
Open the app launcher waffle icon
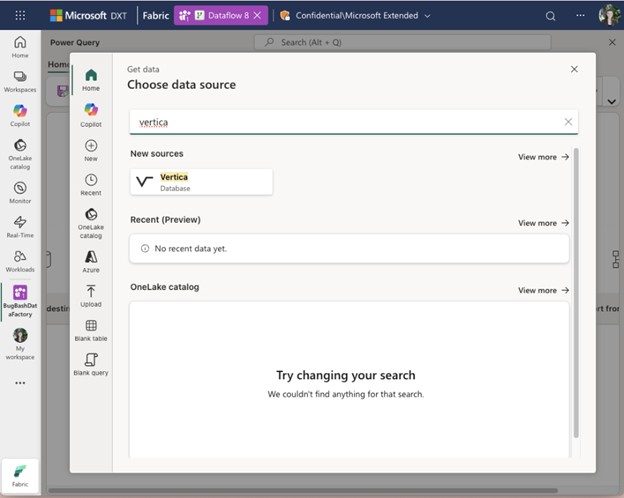click(x=20, y=16)
